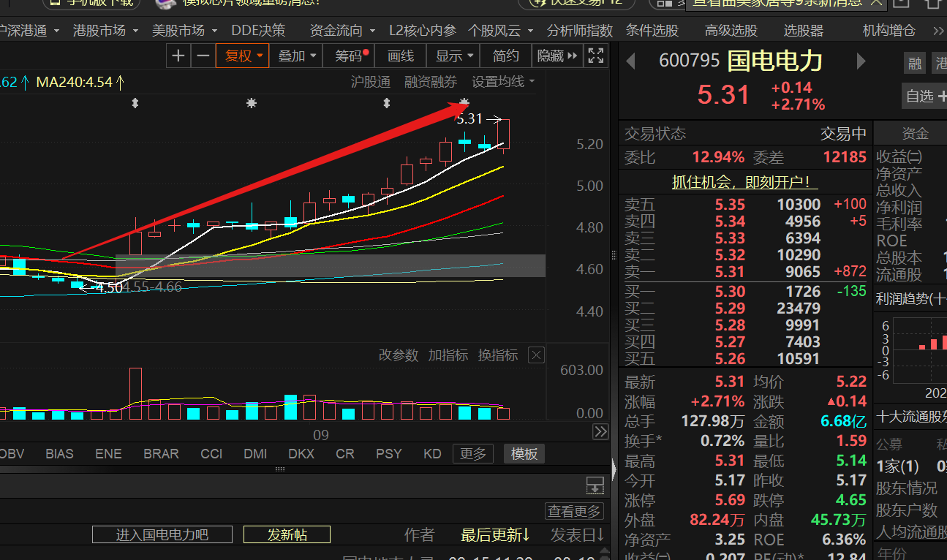This screenshot has height=560, width=947.
Task: Open 高级选股 menu
Action: tap(731, 31)
